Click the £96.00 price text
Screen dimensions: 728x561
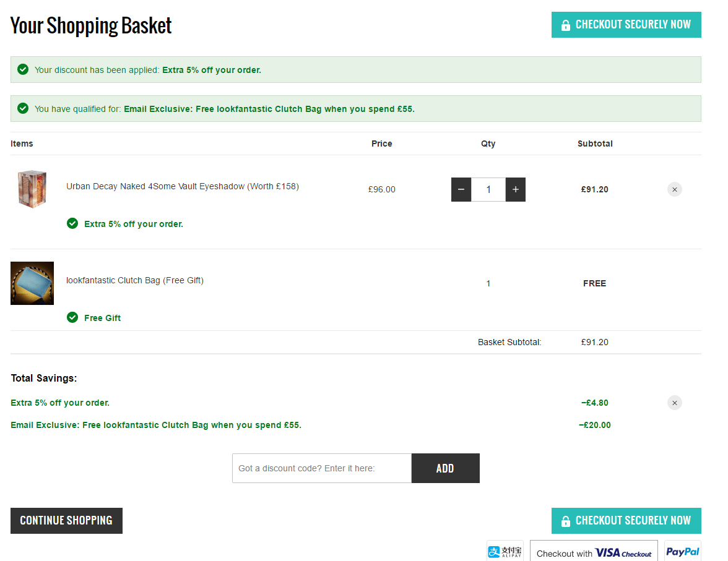point(381,189)
